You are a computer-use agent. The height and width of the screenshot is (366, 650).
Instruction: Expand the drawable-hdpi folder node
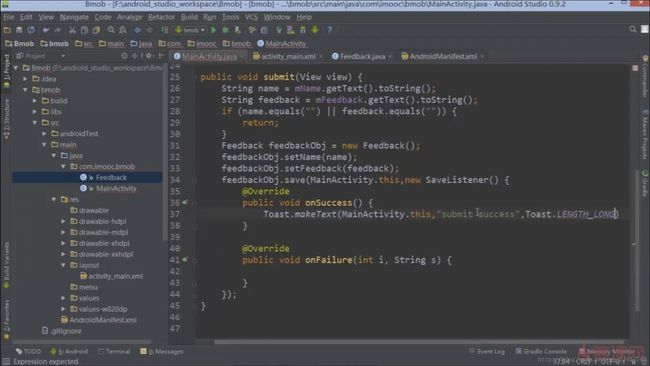click(x=64, y=221)
